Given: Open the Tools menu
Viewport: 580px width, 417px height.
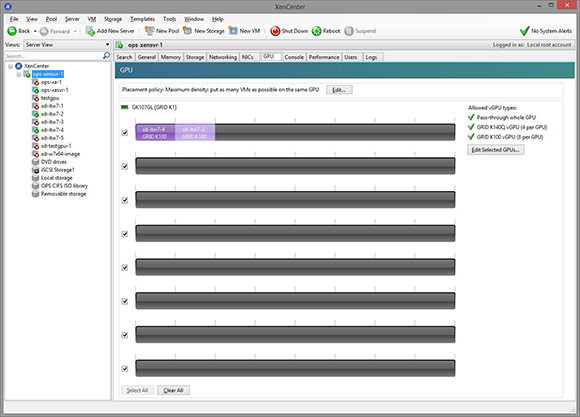Looking at the screenshot, I should 170,19.
